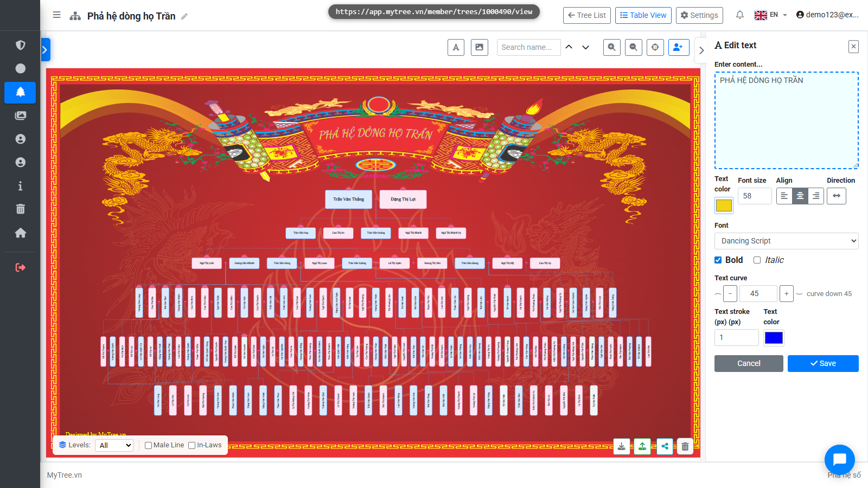Open the blue stroke color swatch
Image resolution: width=868 pixels, height=488 pixels.
point(774,338)
